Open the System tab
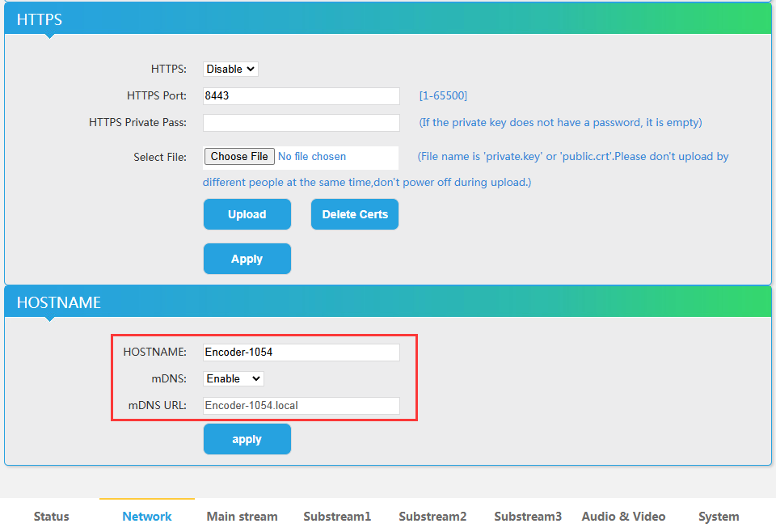Viewport: 776px width, 532px height. (x=719, y=516)
